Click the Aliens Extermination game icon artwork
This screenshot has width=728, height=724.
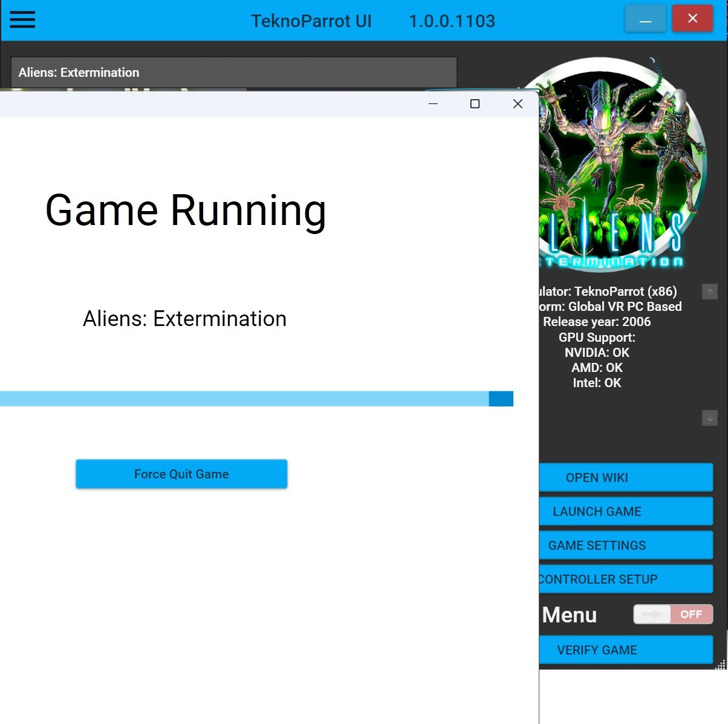point(623,163)
